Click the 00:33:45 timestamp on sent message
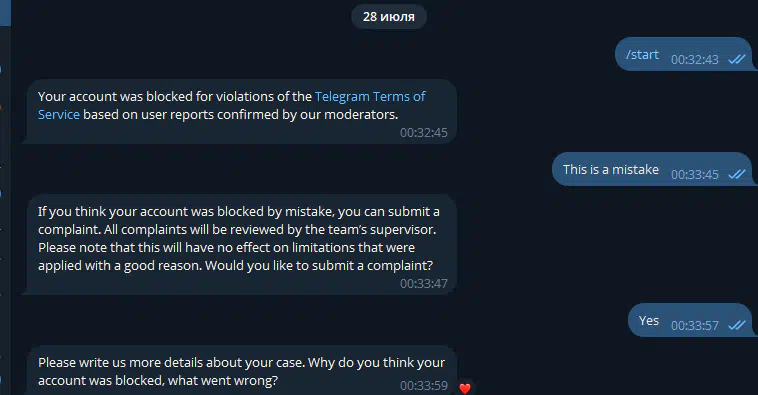This screenshot has width=758, height=395. [x=695, y=174]
